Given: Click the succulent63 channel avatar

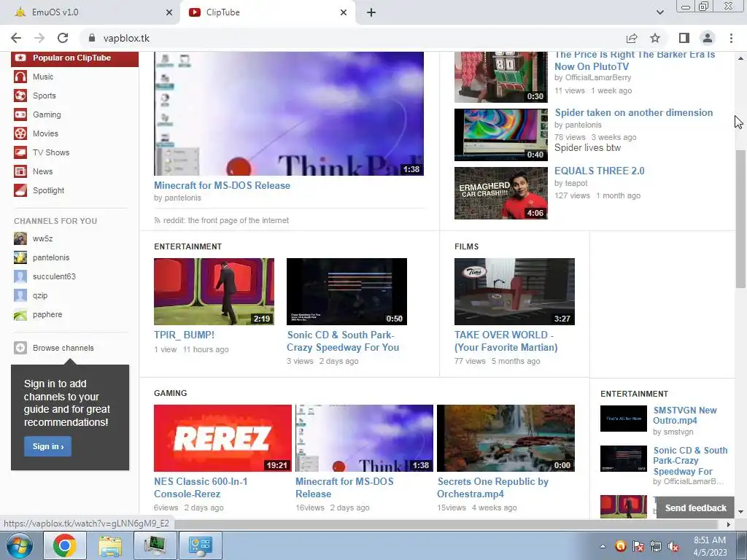Looking at the screenshot, I should (20, 276).
